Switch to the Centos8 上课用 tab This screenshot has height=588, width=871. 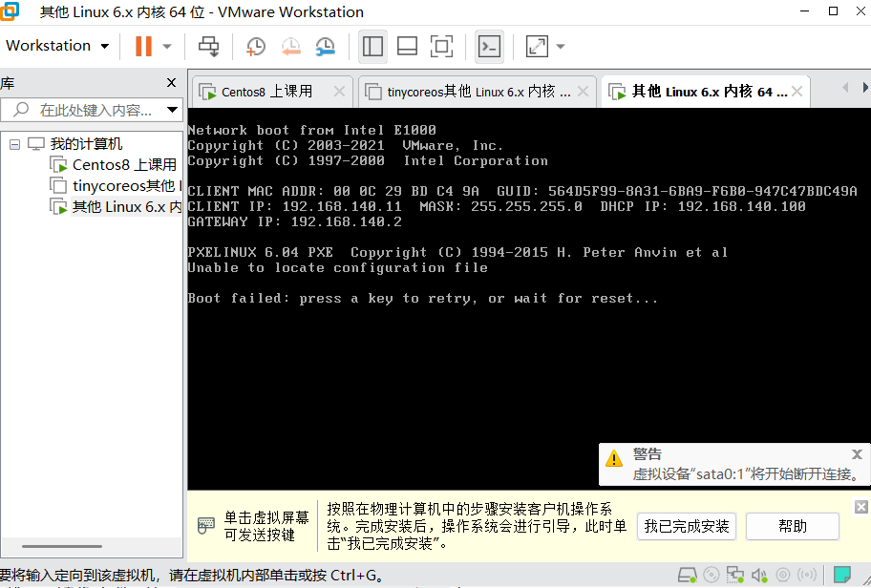tap(266, 92)
